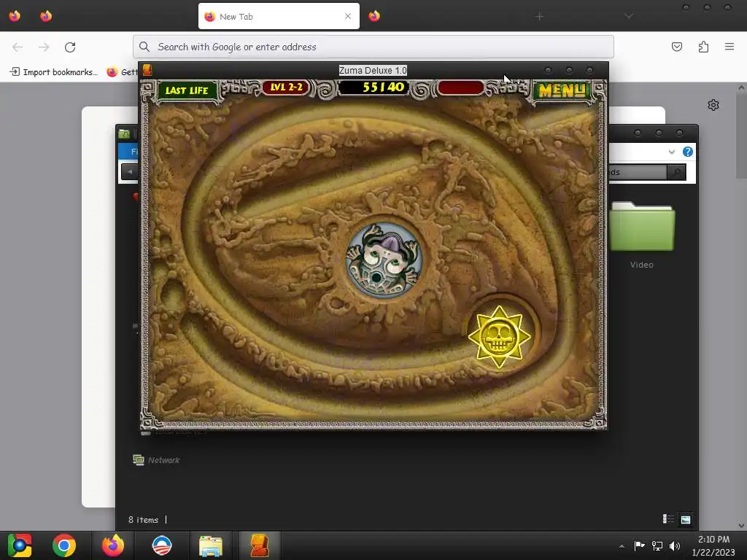Click the browser page scrollbar down arrow
The image size is (747, 560).
tap(741, 525)
